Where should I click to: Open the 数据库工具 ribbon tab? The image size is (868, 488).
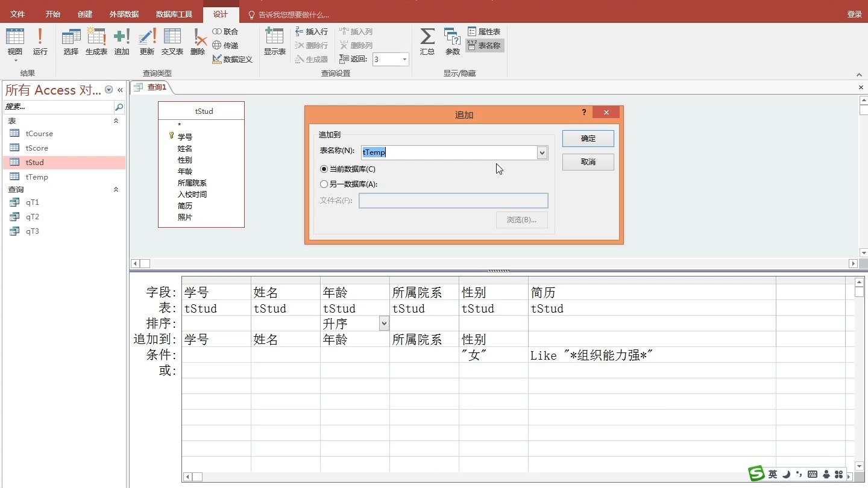[x=174, y=14]
